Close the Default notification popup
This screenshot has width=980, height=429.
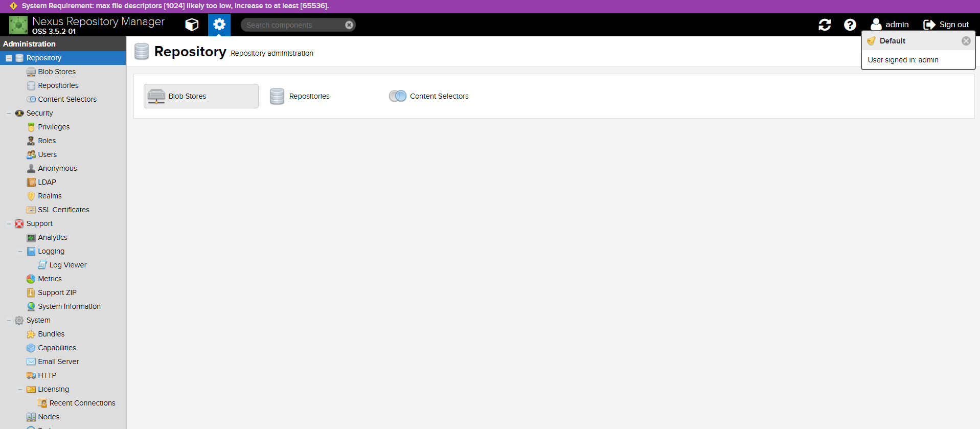966,41
